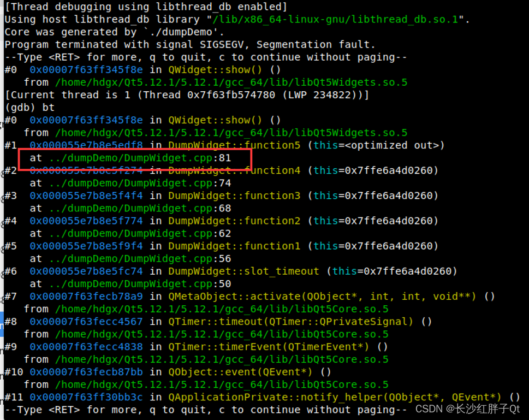
Task: Click the libthread_db.so.1 library path
Action: click(335, 19)
